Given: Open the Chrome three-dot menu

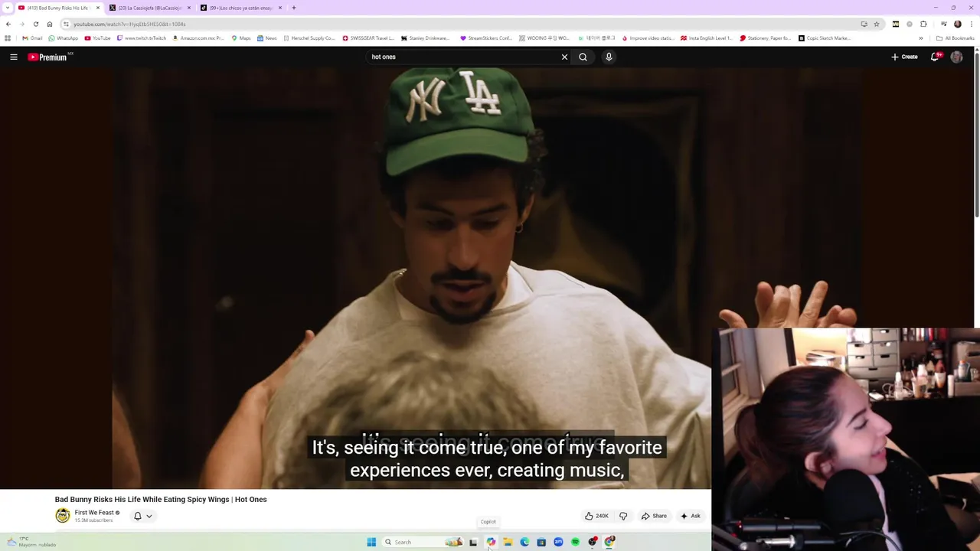Looking at the screenshot, I should click(971, 24).
